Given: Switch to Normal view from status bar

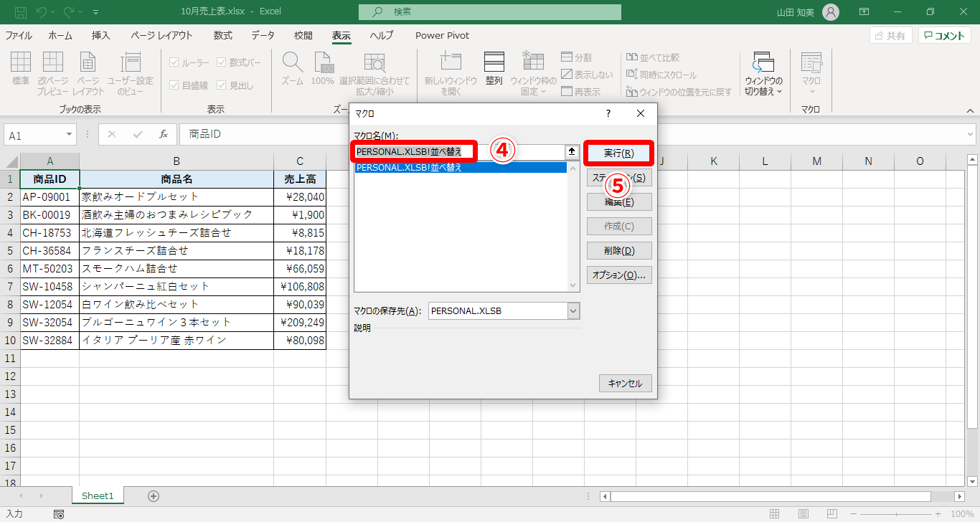Looking at the screenshot, I should [774, 514].
